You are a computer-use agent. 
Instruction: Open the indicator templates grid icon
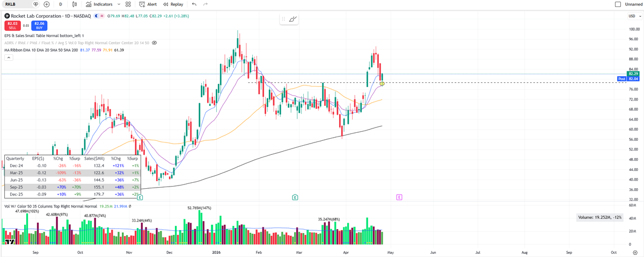128,4
